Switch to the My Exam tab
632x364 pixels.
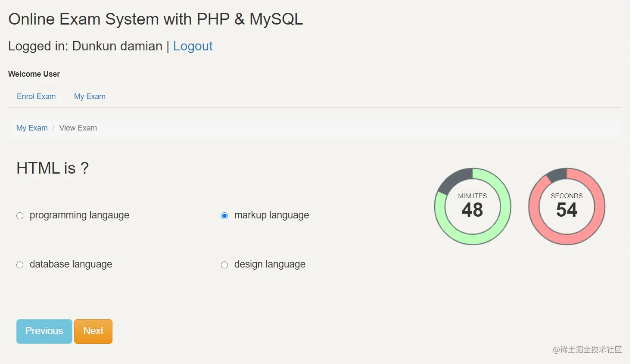click(x=90, y=96)
